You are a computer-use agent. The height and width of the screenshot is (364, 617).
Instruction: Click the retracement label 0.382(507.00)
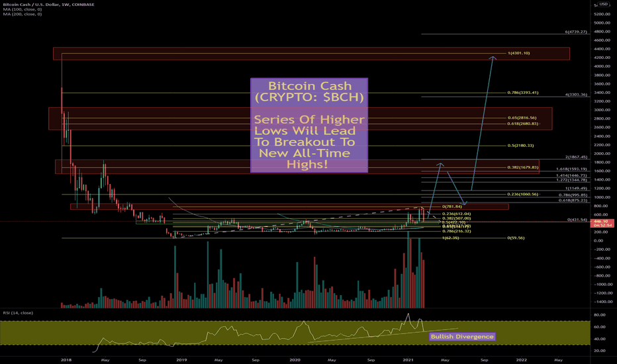[x=456, y=218]
